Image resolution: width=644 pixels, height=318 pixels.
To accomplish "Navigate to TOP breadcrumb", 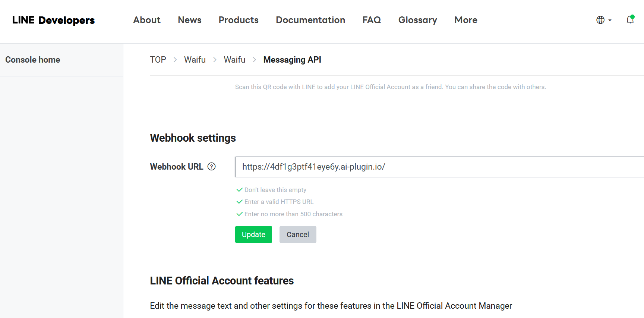I will 158,60.
